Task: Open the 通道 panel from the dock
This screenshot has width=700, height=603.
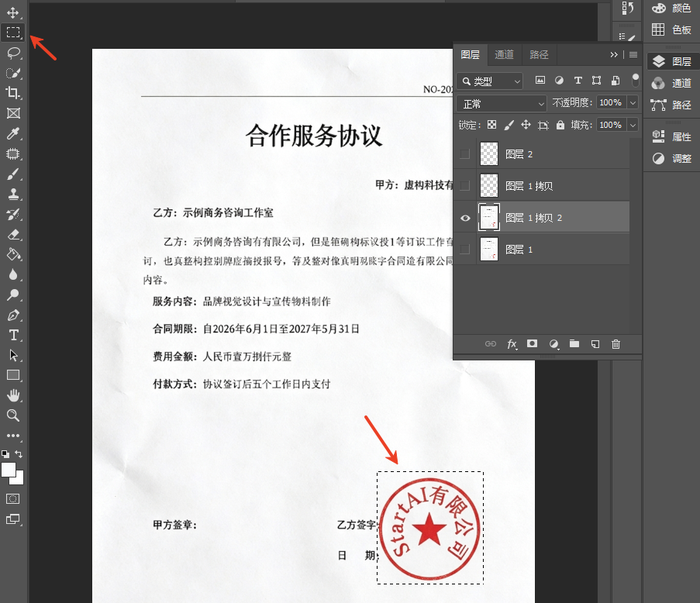Action: pos(671,83)
